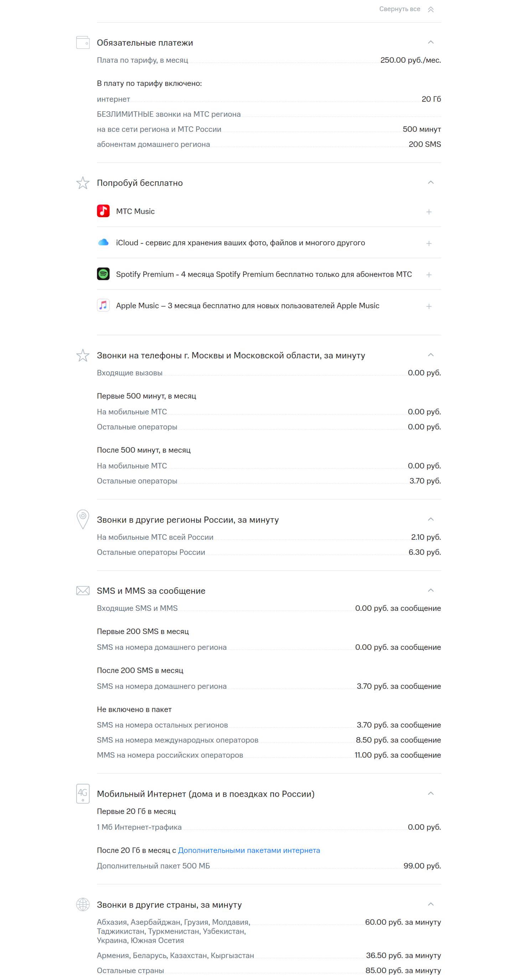Screen dimensions: 515x980
Task: Collapse the Попробуй бесплатно section
Action: pyautogui.click(x=431, y=182)
